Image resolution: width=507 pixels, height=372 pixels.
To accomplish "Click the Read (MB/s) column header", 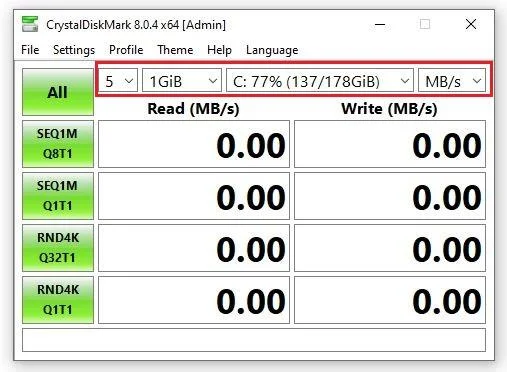I will click(x=193, y=109).
